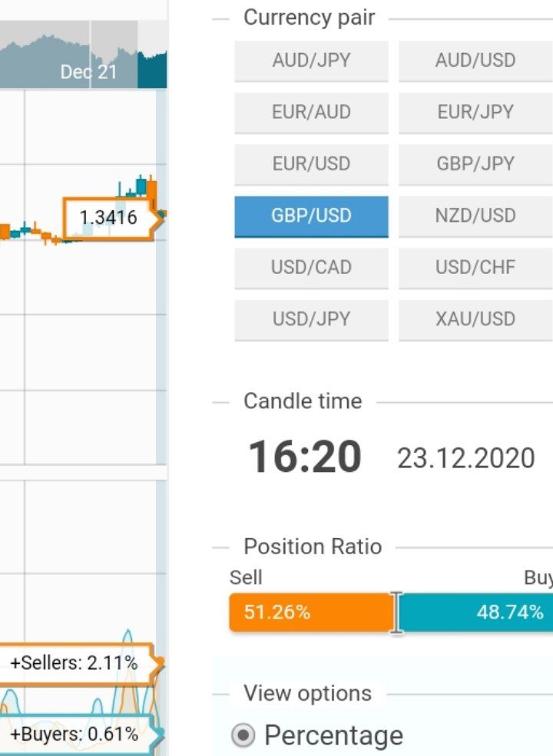Switch to GBP/JPY currency pair

[475, 164]
